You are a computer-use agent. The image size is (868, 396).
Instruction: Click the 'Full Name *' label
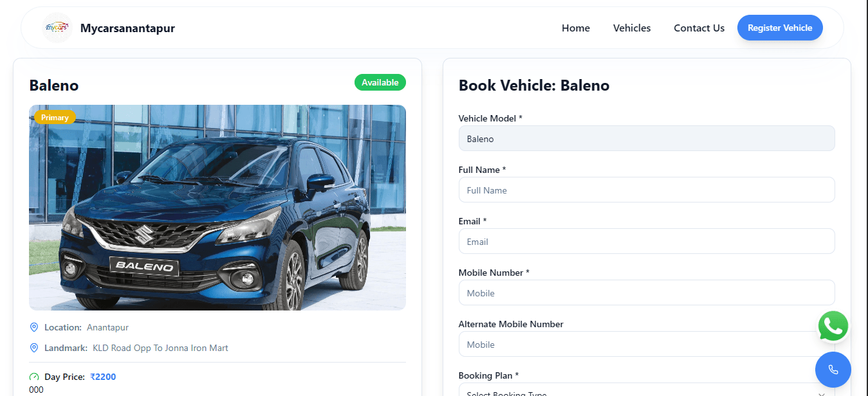483,170
